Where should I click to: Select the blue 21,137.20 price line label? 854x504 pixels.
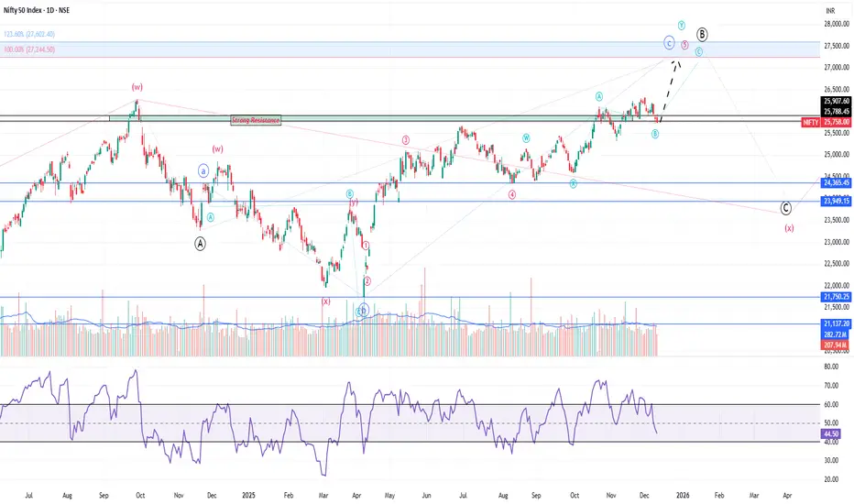[x=837, y=323]
